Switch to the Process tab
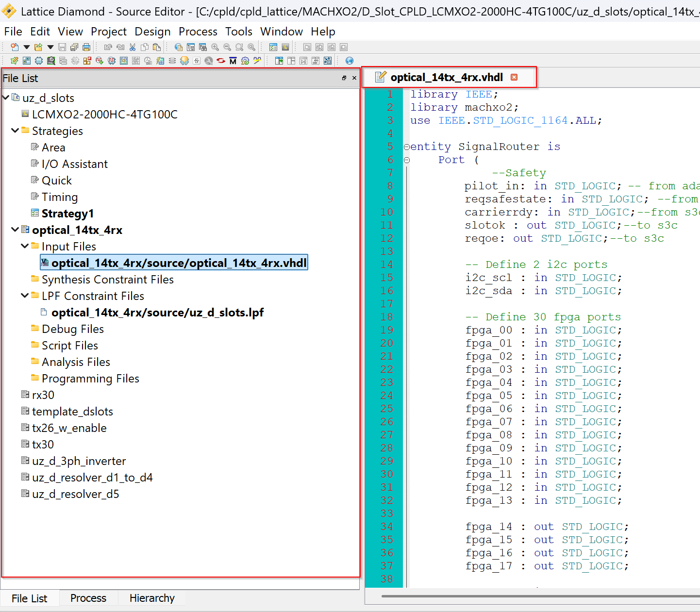This screenshot has height=612, width=700. point(88,598)
